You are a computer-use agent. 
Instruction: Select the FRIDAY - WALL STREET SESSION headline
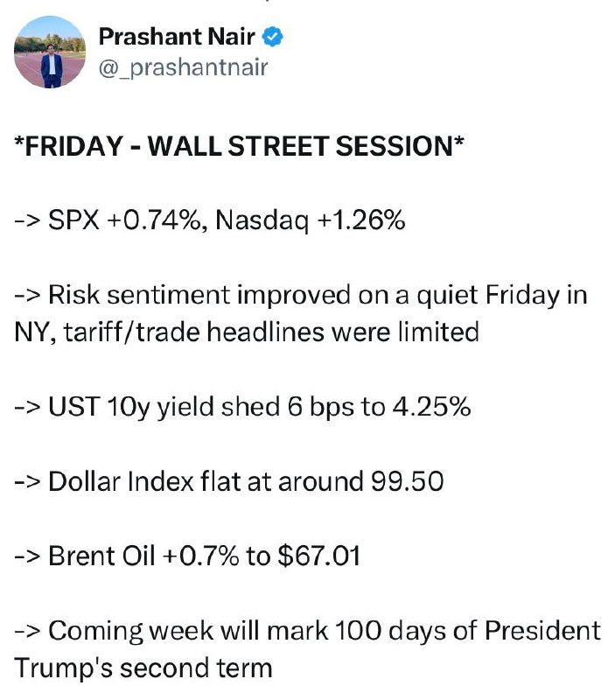coord(239,145)
